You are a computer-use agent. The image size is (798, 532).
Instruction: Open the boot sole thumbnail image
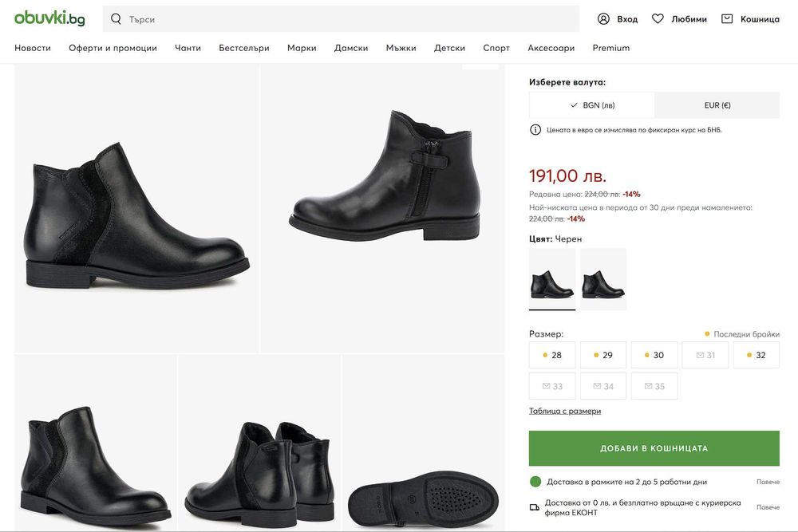coord(423,495)
